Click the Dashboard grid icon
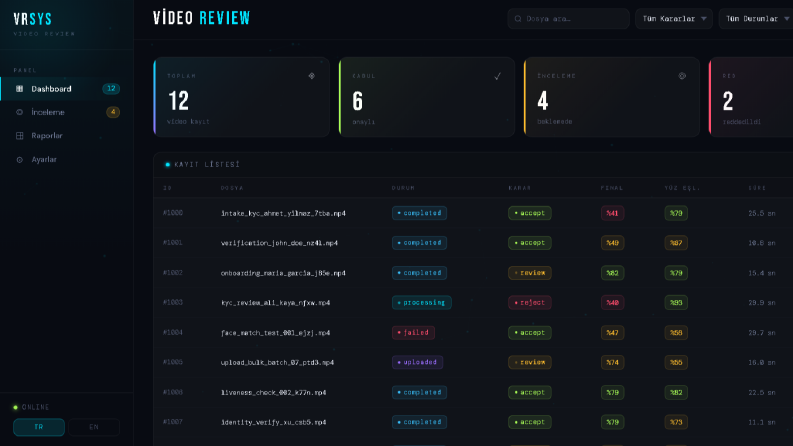The image size is (793, 446). tap(19, 89)
